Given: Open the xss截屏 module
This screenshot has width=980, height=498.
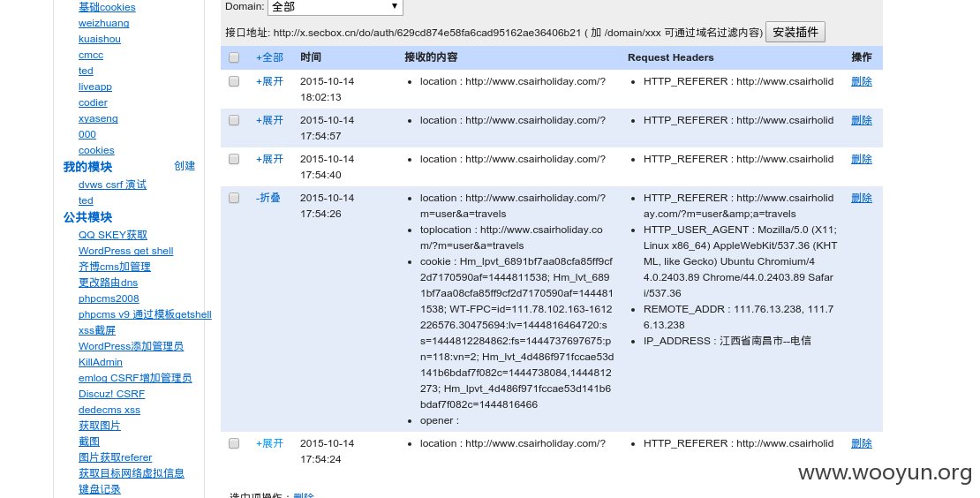Looking at the screenshot, I should coord(97,330).
